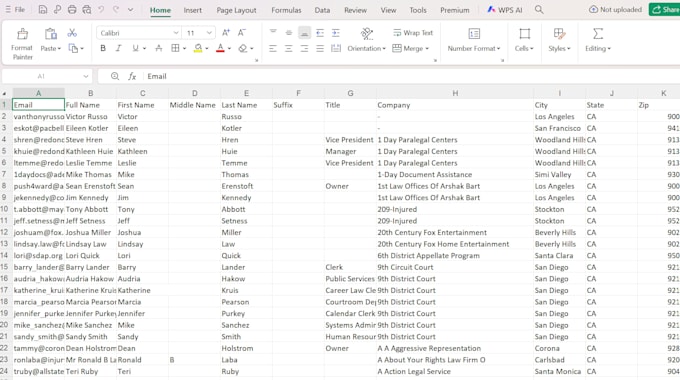
Task: Open Underline style dropdown arrow
Action: 144,49
